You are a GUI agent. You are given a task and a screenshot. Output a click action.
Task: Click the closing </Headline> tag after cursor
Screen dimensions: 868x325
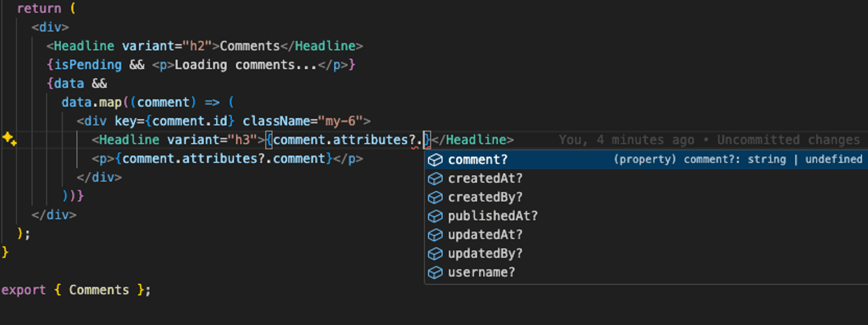coord(472,140)
